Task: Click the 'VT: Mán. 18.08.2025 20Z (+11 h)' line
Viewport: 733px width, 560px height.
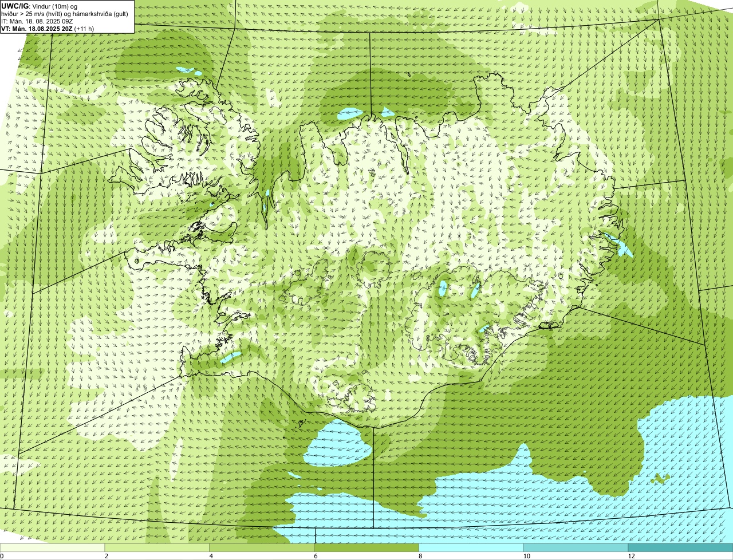Action: [x=48, y=28]
